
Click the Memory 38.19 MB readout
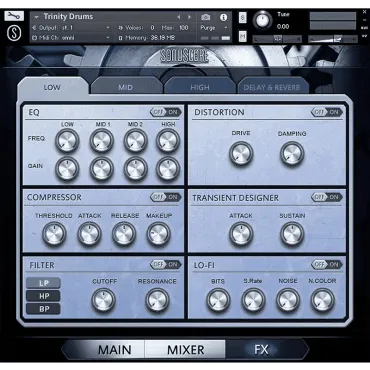147,38
